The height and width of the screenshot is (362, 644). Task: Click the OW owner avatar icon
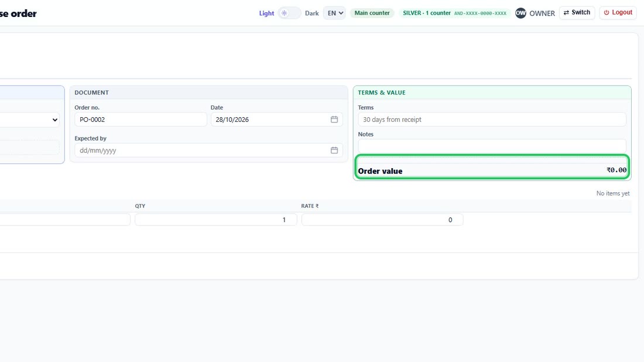point(520,13)
